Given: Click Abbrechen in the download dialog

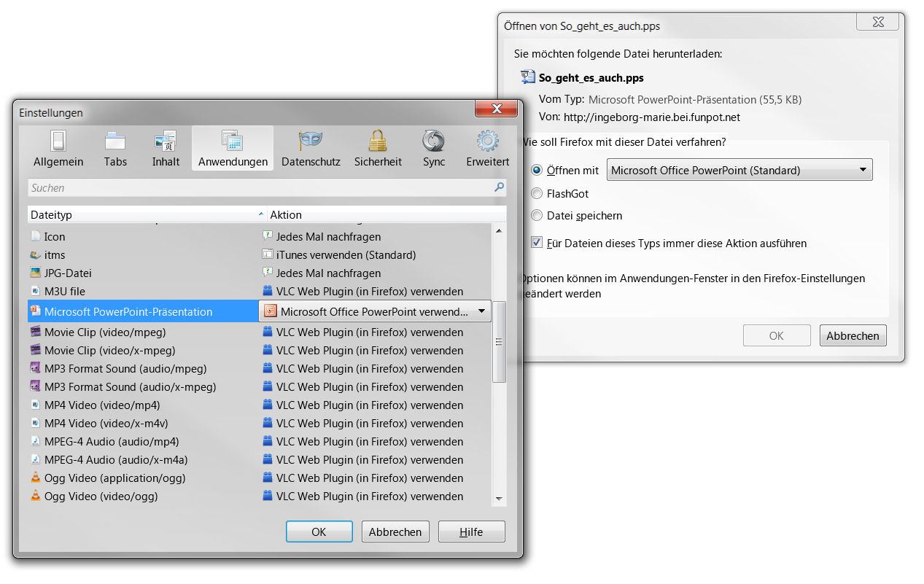Looking at the screenshot, I should [853, 335].
